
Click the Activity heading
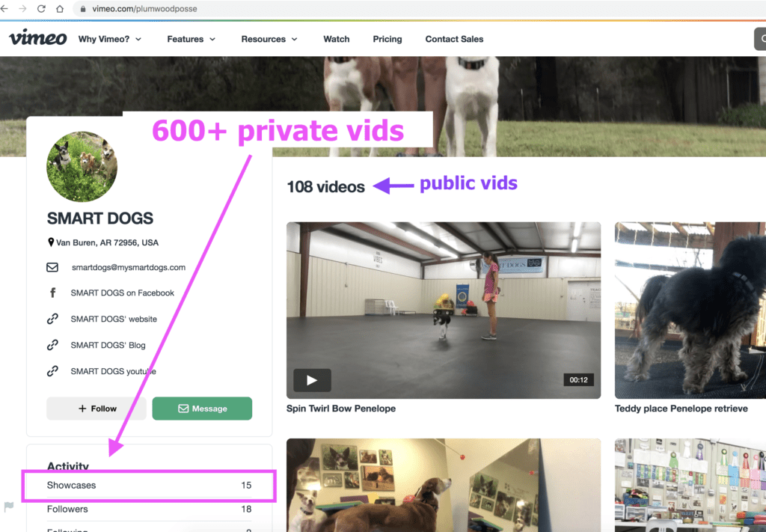pyautogui.click(x=68, y=465)
